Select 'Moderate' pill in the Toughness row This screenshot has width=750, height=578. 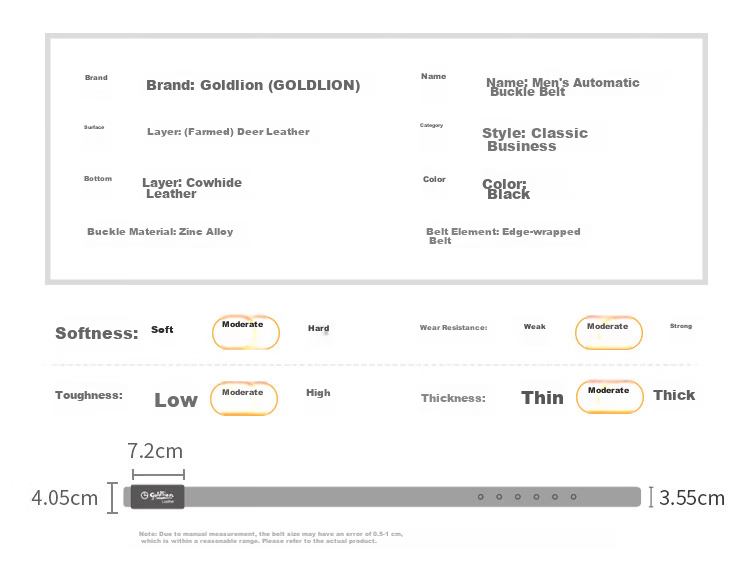[244, 398]
